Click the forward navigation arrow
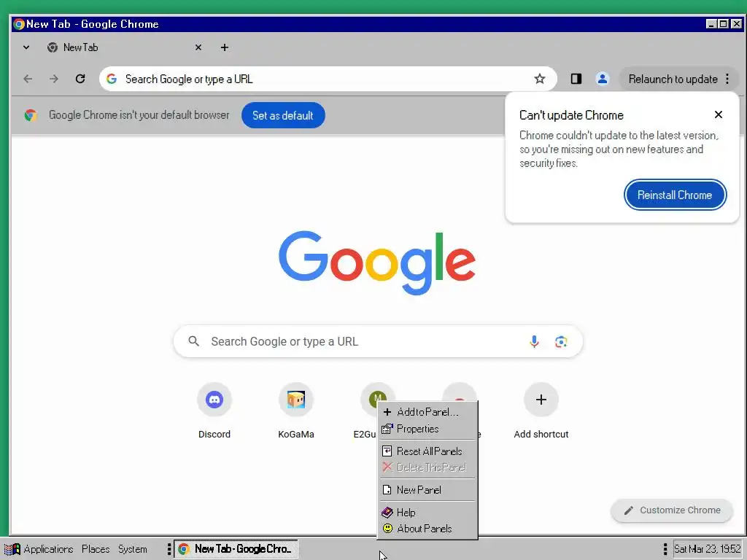 [54, 79]
